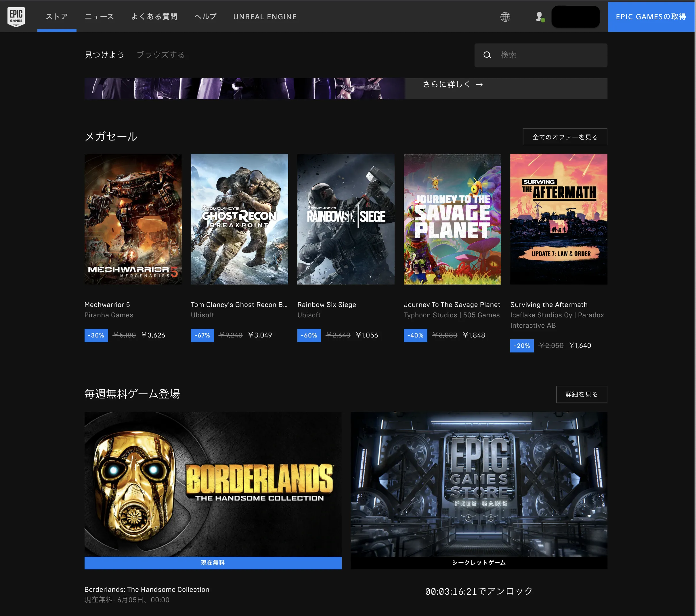Image resolution: width=696 pixels, height=616 pixels.
Task: Click the ¥1,640 sale price
Action: click(x=580, y=346)
